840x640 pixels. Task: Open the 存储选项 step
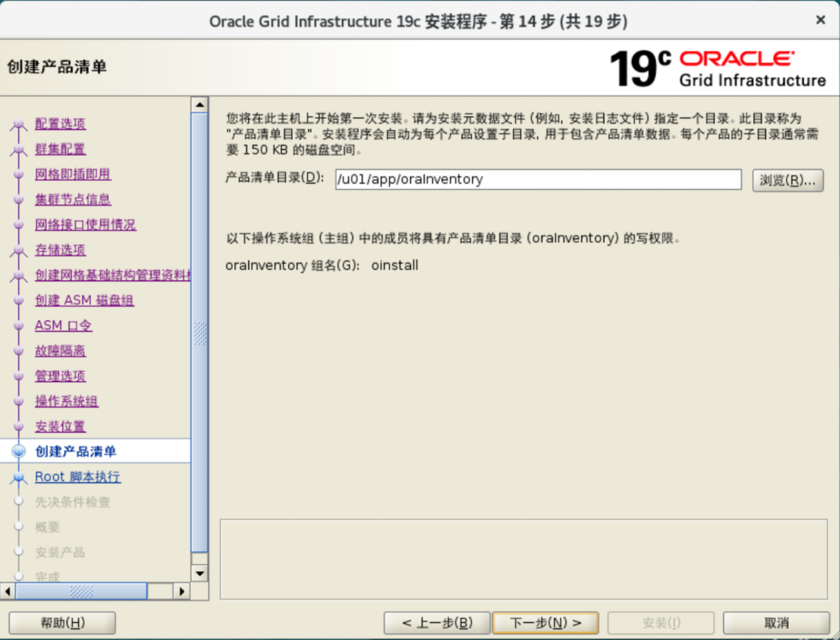(60, 251)
